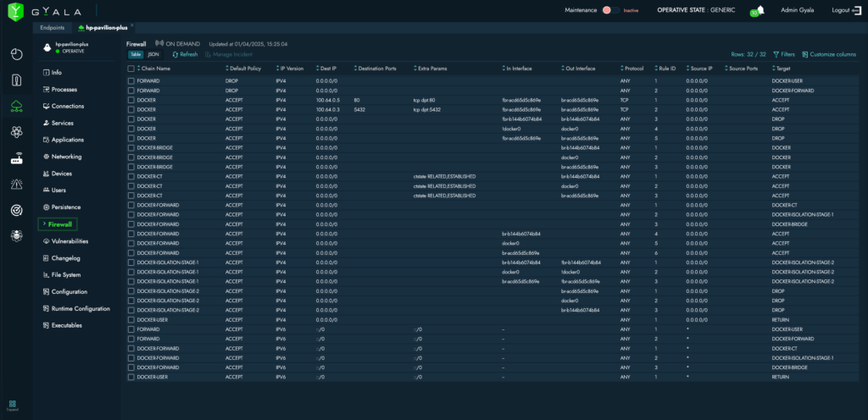Click the warning triangle icon in left rail
The width and height of the screenshot is (868, 420).
click(x=16, y=184)
